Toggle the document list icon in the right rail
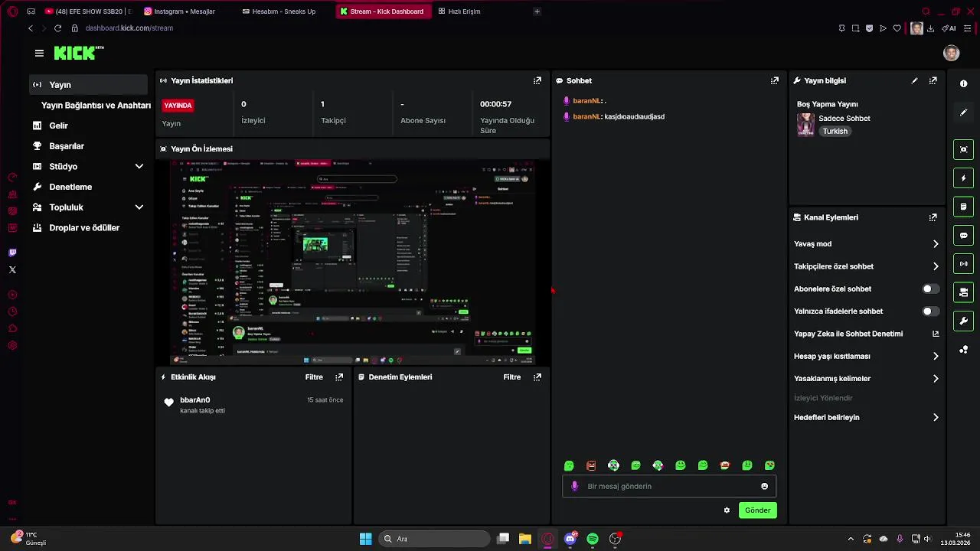 pos(964,207)
